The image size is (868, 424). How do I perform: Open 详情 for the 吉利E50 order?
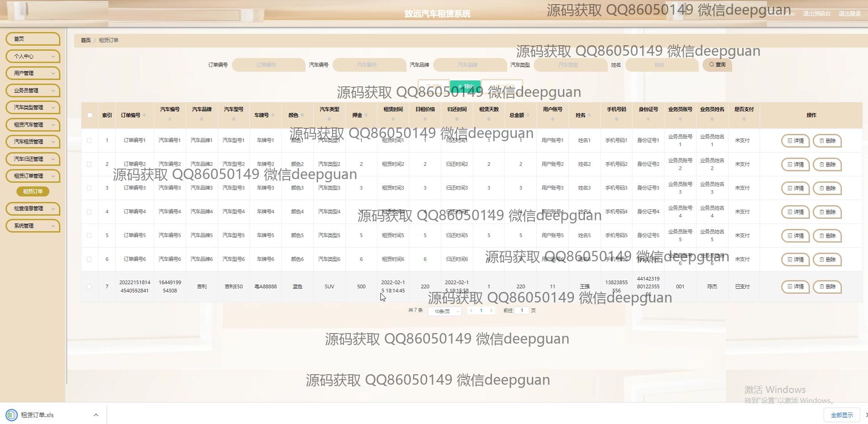[795, 287]
